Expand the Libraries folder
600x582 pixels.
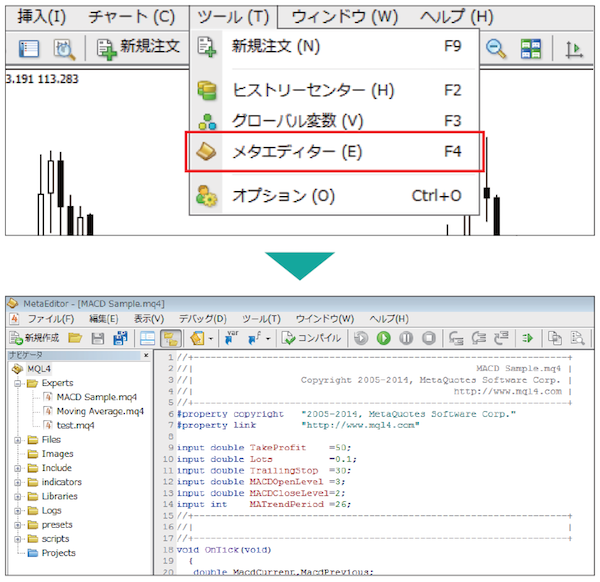[18, 497]
